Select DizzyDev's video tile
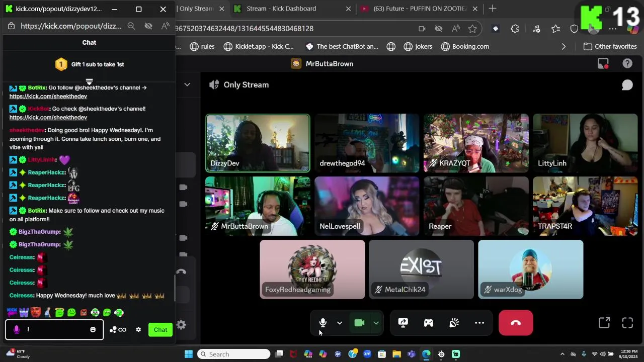Viewport: 644px width, 362px height. point(258,143)
